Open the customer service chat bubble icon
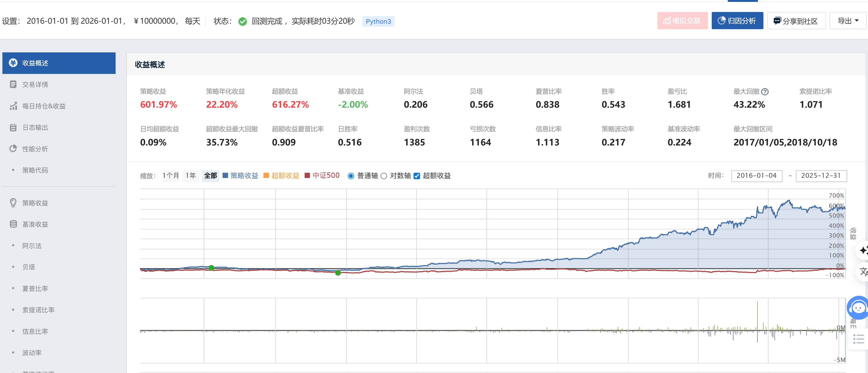The width and height of the screenshot is (868, 373). [x=857, y=308]
